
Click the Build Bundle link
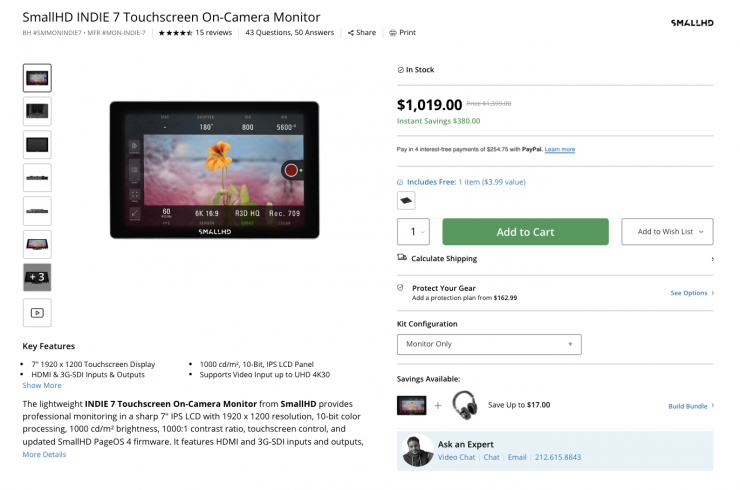pos(690,406)
